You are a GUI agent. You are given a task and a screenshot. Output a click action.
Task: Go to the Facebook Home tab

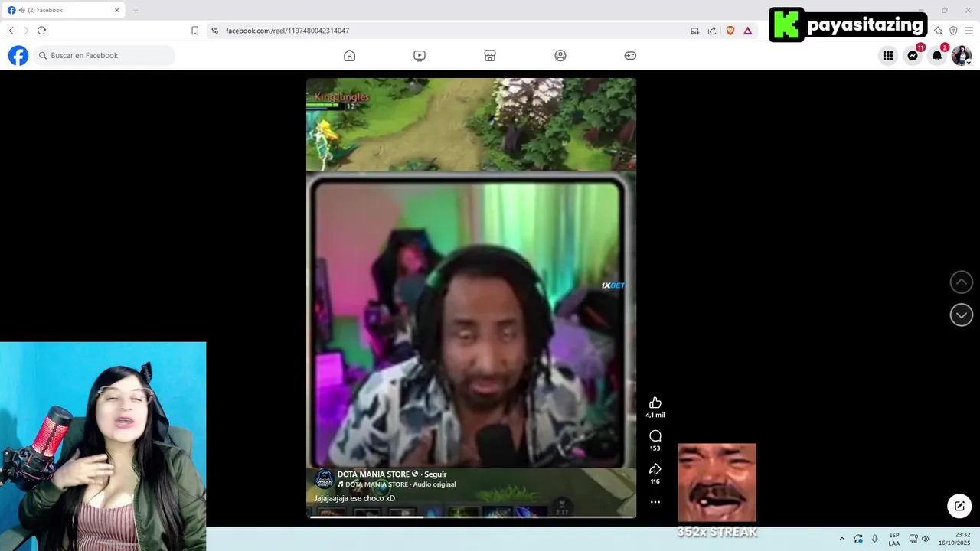coord(350,55)
